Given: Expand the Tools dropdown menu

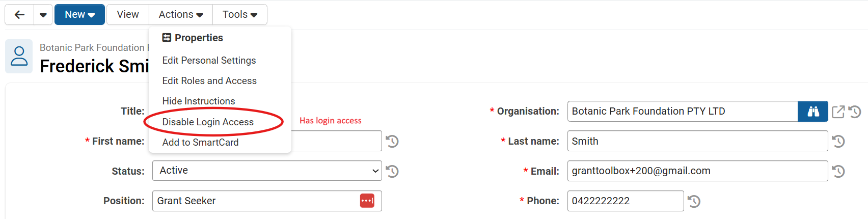Looking at the screenshot, I should tap(239, 15).
